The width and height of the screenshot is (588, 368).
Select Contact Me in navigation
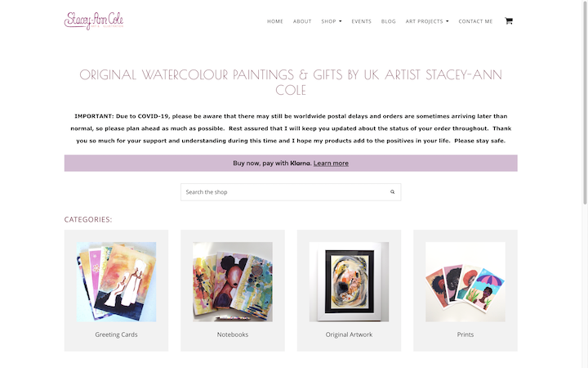(475, 21)
